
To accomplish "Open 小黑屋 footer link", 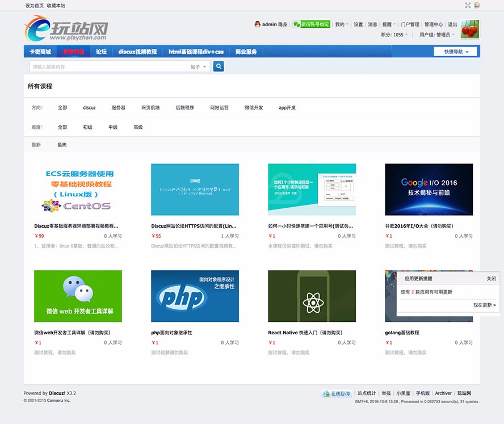I will tap(403, 393).
